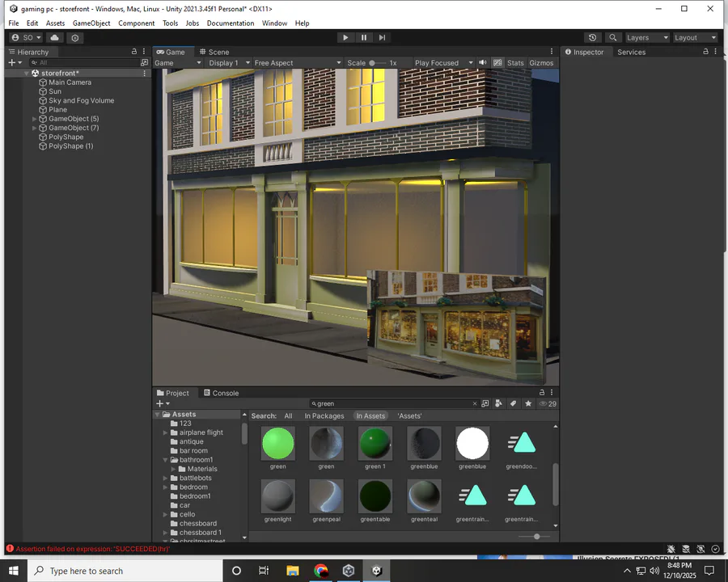Toggle the Gizmos button
The width and height of the screenshot is (728, 582).
(x=541, y=63)
